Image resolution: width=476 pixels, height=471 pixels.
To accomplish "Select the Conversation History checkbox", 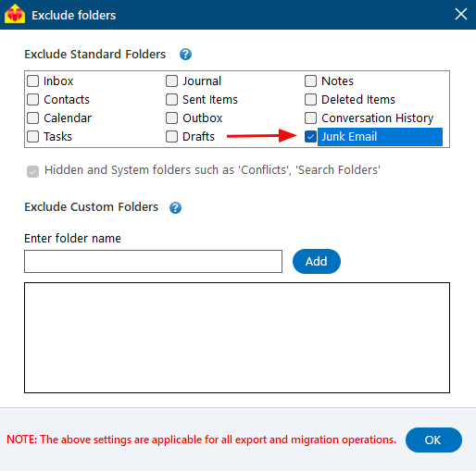I will (310, 118).
